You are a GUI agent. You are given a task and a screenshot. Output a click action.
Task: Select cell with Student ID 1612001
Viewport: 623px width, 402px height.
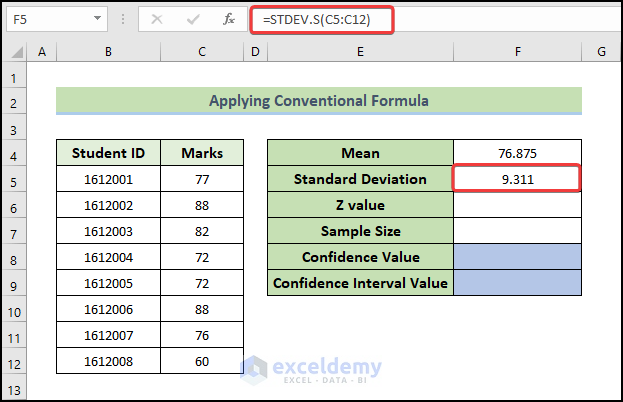pyautogui.click(x=108, y=179)
